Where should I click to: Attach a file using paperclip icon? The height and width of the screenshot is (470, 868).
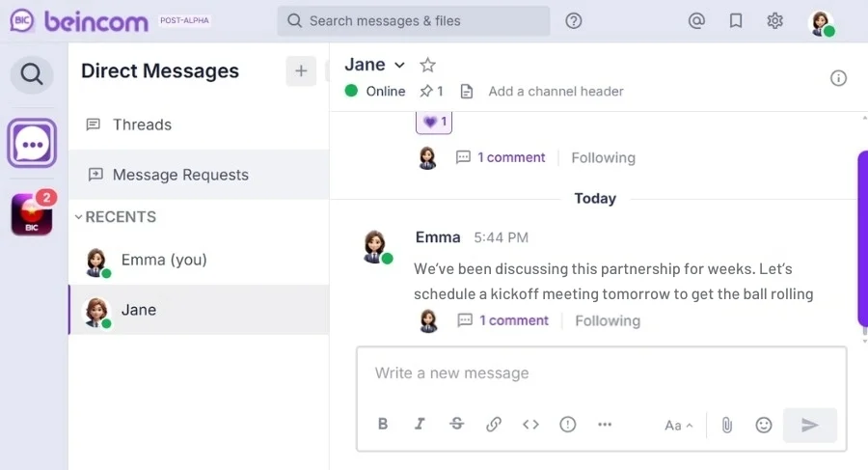tap(727, 425)
